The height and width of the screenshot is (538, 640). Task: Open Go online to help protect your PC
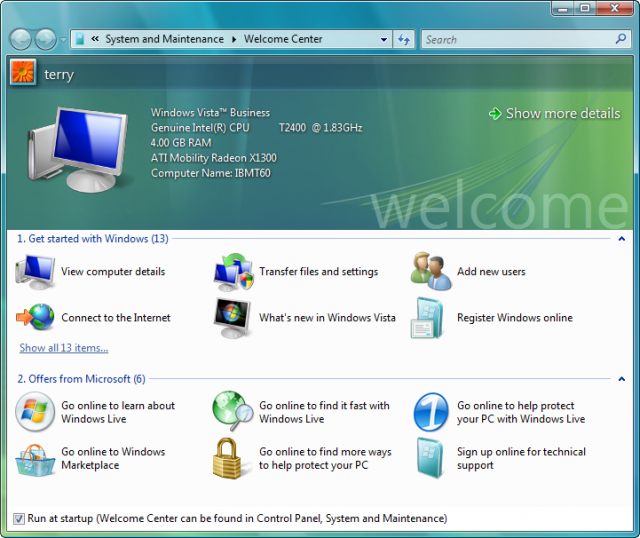[521, 412]
